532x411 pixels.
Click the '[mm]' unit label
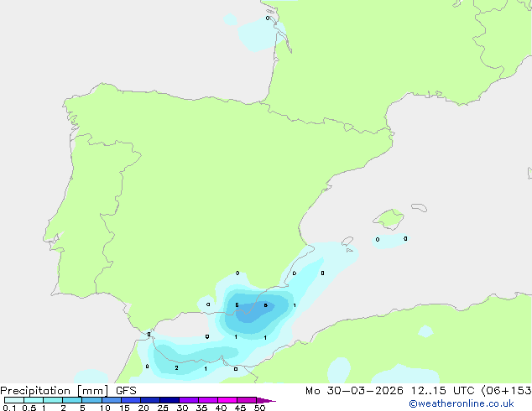click(x=92, y=391)
